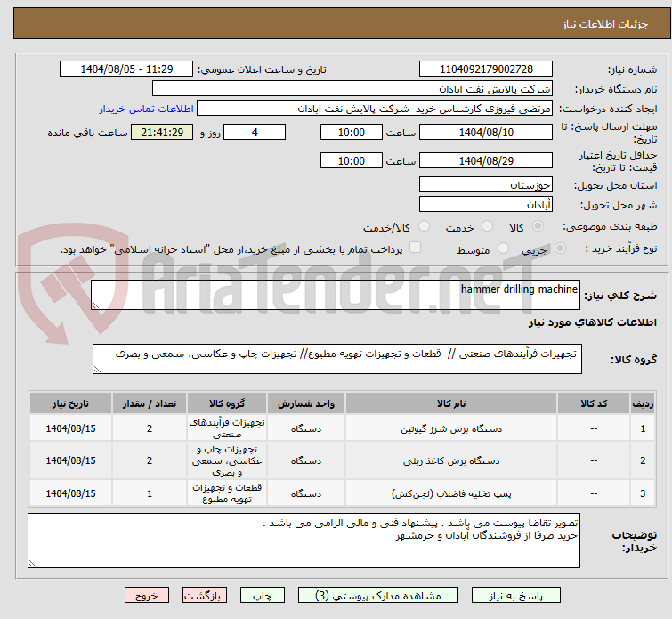Select متوسط purchase type radio
This screenshot has width=672, height=619.
pyautogui.click(x=504, y=249)
